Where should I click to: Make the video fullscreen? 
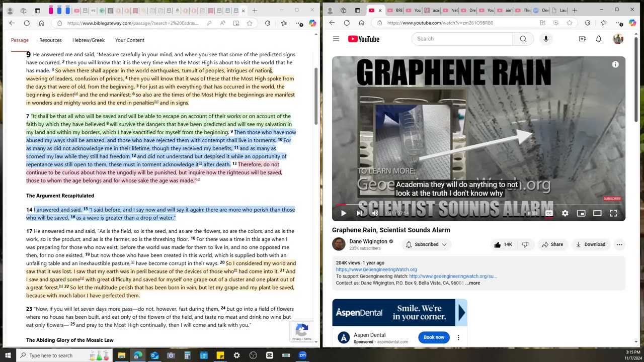click(613, 213)
